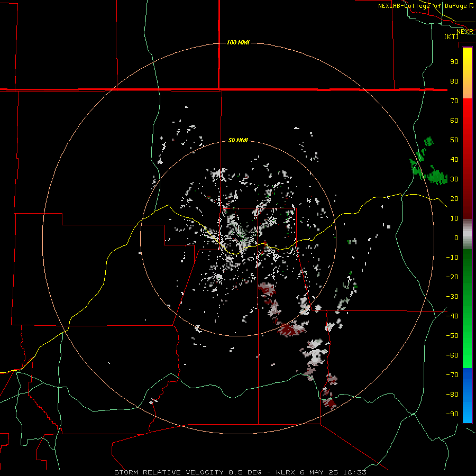Click the -70 value on the velocity scale
476x476 pixels.
coord(452,375)
